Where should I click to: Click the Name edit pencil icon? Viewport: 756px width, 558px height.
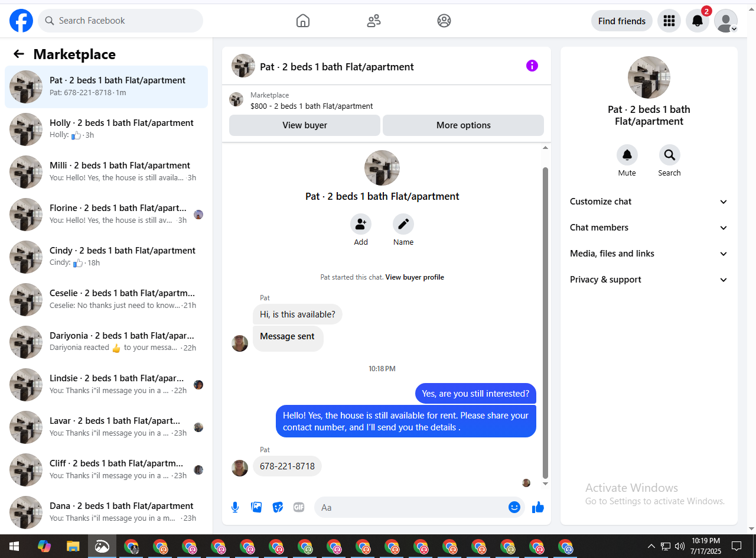pyautogui.click(x=403, y=224)
